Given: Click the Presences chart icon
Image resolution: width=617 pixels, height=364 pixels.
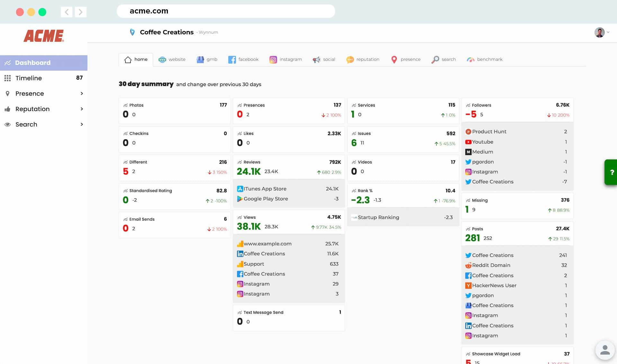Looking at the screenshot, I should coord(240,105).
